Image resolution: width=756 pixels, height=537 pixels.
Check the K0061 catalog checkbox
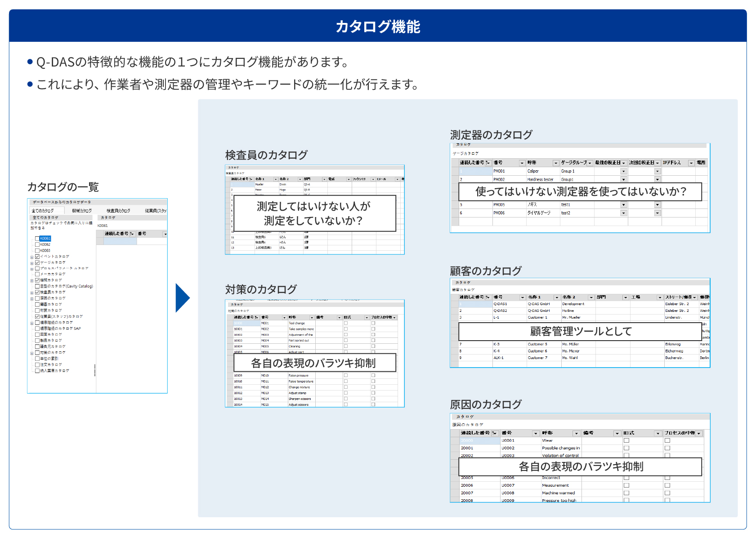pyautogui.click(x=37, y=239)
